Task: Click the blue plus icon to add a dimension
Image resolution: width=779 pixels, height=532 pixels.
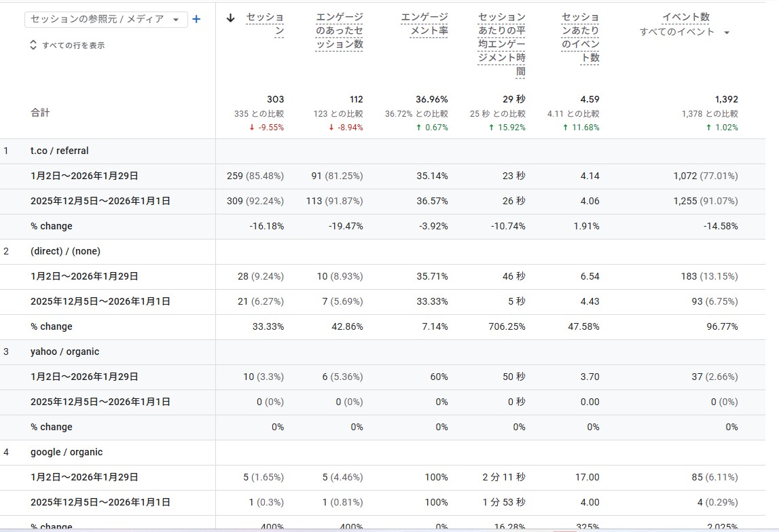Action: pos(196,20)
